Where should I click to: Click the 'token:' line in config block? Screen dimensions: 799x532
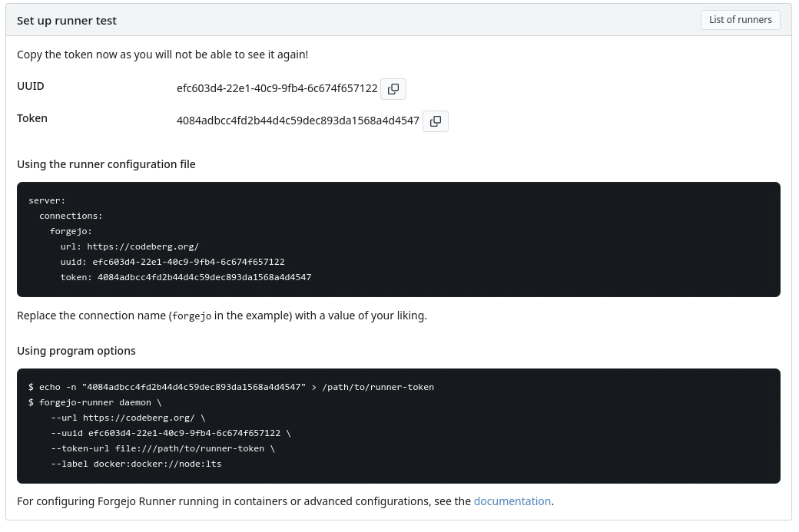pos(185,277)
